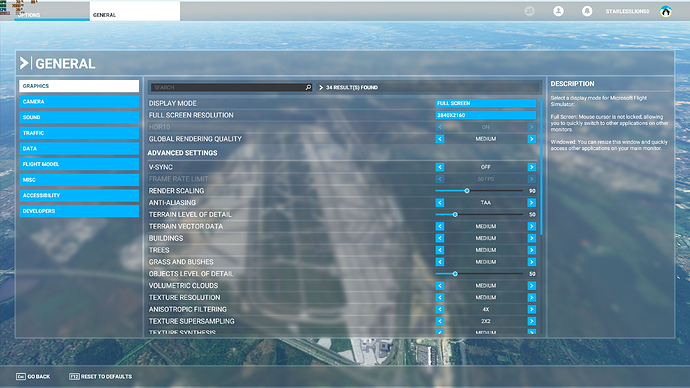Click the search magnifier icon
The width and height of the screenshot is (690, 388).
pyautogui.click(x=308, y=88)
